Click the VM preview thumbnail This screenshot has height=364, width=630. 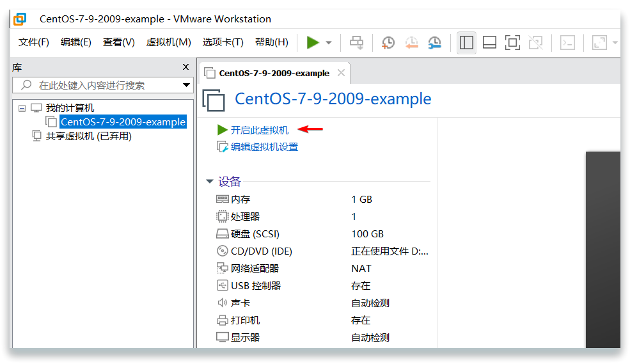pos(602,249)
